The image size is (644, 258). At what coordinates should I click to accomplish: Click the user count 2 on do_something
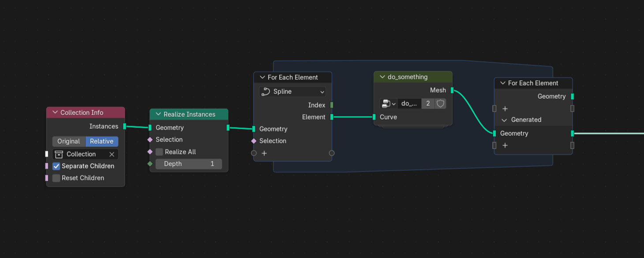pos(428,104)
